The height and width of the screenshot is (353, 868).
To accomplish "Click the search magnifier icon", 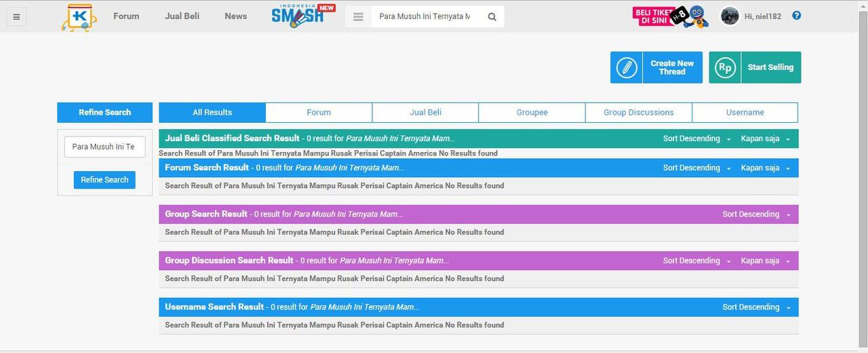I will 492,17.
